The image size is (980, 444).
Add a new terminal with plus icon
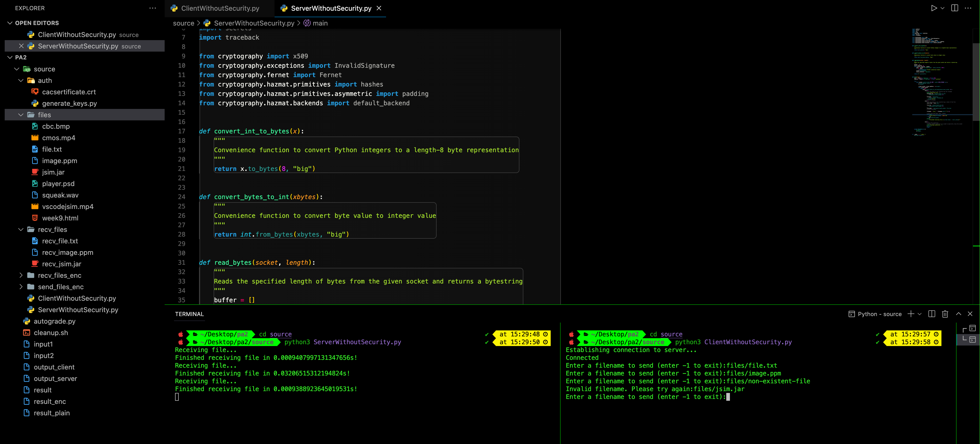tap(911, 314)
